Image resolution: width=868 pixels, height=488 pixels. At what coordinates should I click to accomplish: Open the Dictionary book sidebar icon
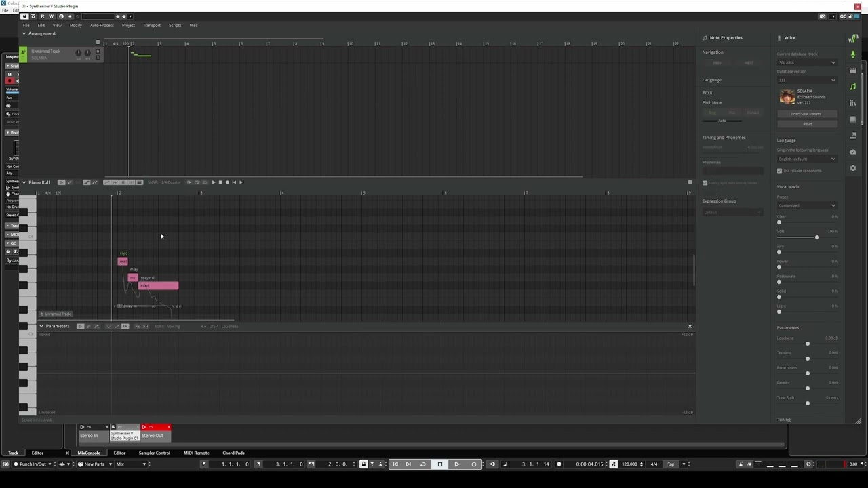click(853, 119)
